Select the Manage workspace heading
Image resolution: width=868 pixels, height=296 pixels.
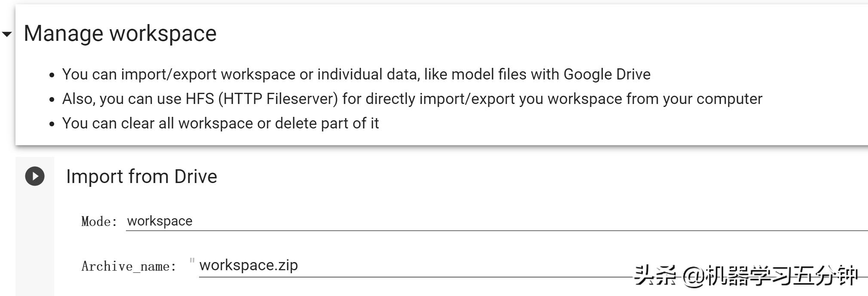(120, 34)
